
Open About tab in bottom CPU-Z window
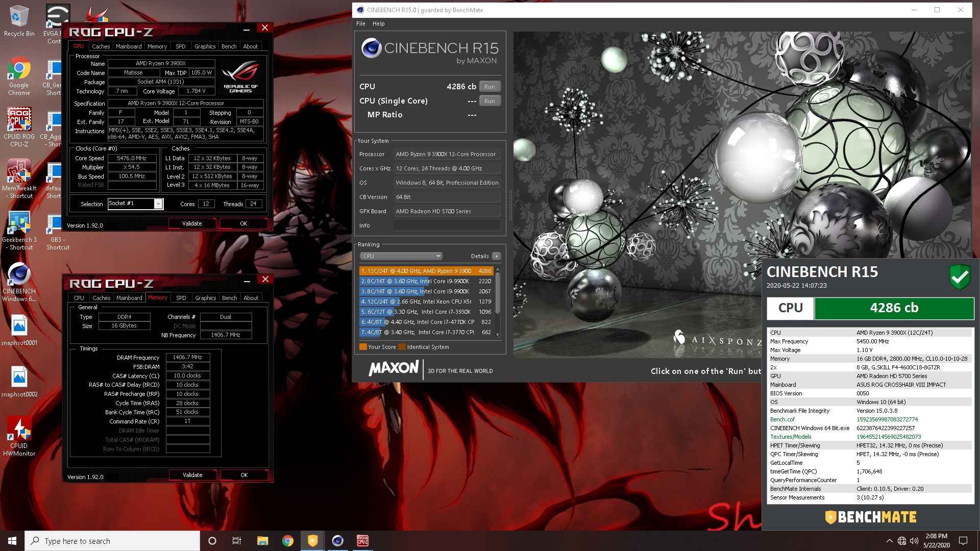pos(251,298)
